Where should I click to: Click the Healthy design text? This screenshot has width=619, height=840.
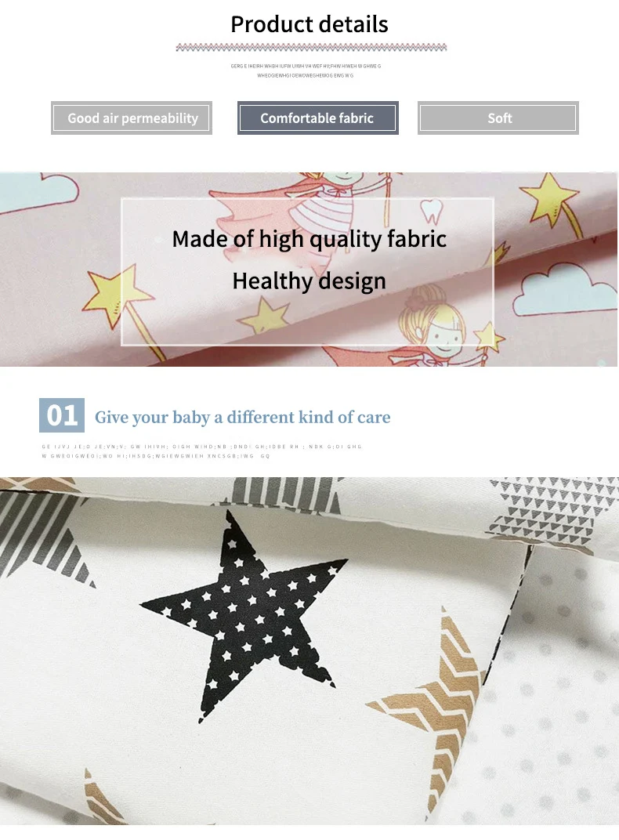coord(309,281)
